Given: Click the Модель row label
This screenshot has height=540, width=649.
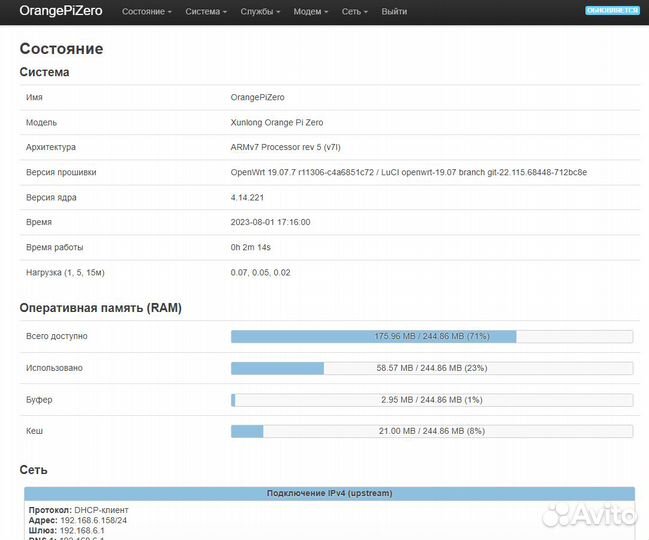Looking at the screenshot, I should pyautogui.click(x=41, y=122).
